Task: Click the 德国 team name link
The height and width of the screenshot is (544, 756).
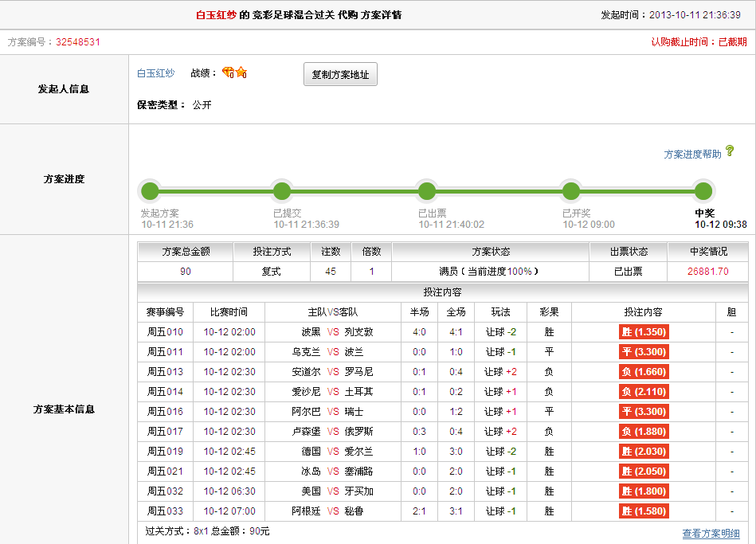Action: tap(311, 452)
